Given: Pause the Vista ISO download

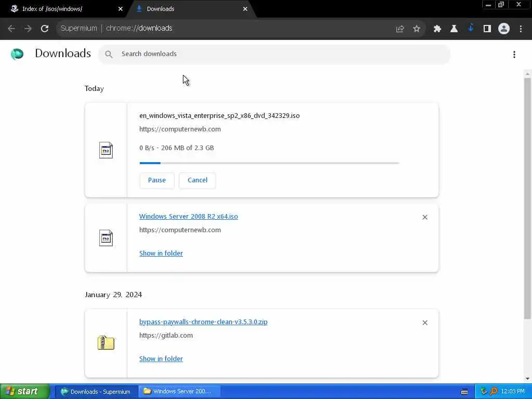Looking at the screenshot, I should 157,180.
